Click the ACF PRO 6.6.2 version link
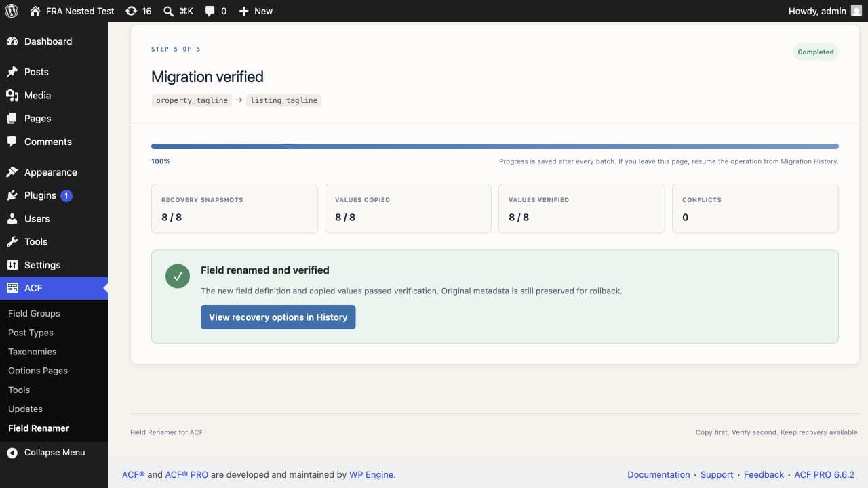868x488 pixels. [824, 475]
